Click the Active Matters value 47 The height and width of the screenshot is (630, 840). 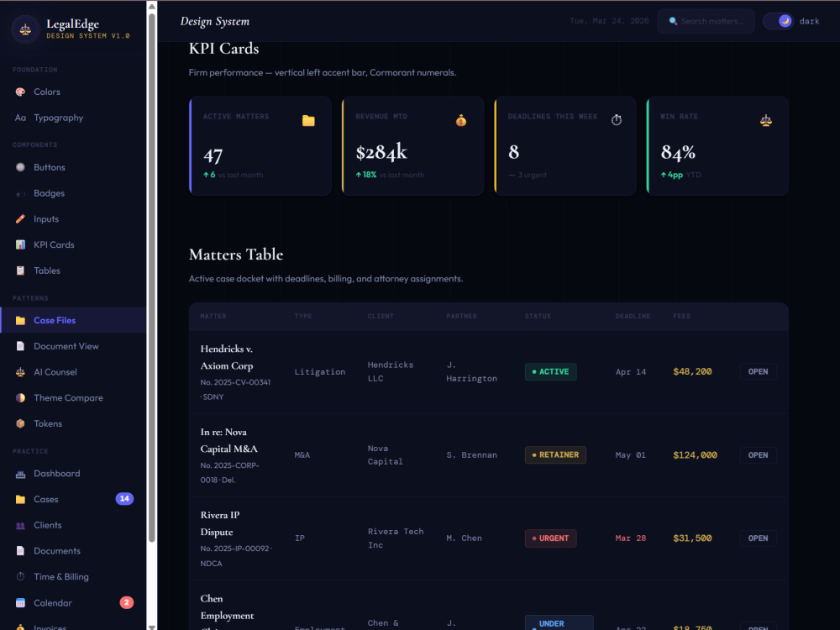click(213, 156)
